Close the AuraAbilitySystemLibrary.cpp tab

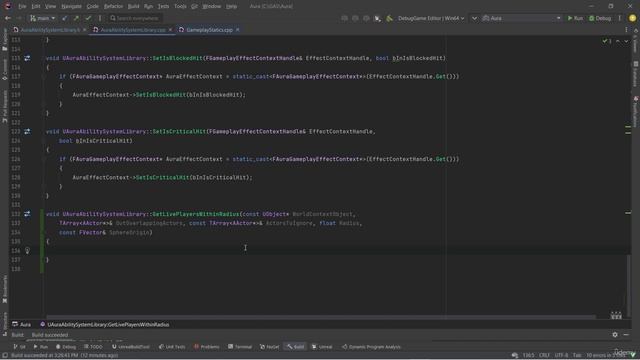pos(170,30)
